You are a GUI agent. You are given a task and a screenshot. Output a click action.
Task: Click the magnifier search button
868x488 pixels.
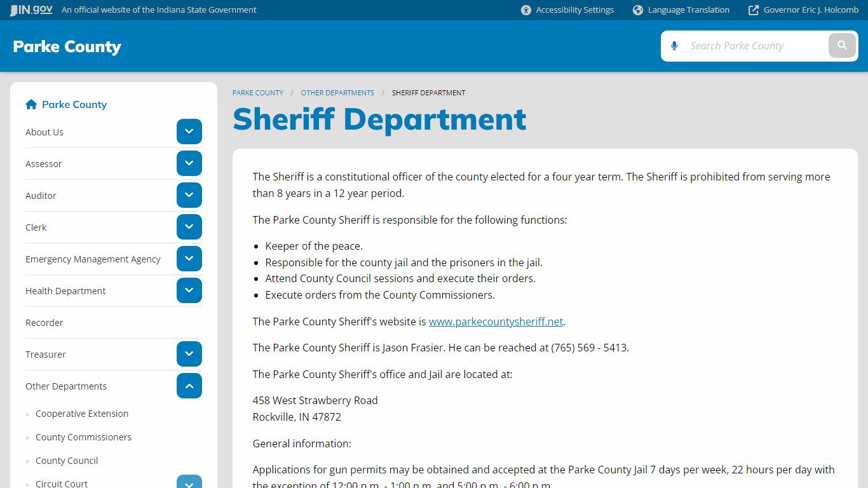tap(842, 46)
